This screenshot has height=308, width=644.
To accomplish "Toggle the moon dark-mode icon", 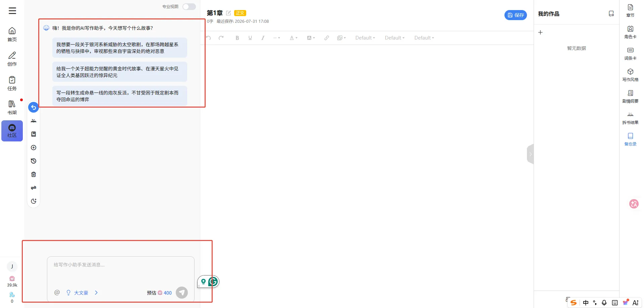I will [x=34, y=201].
